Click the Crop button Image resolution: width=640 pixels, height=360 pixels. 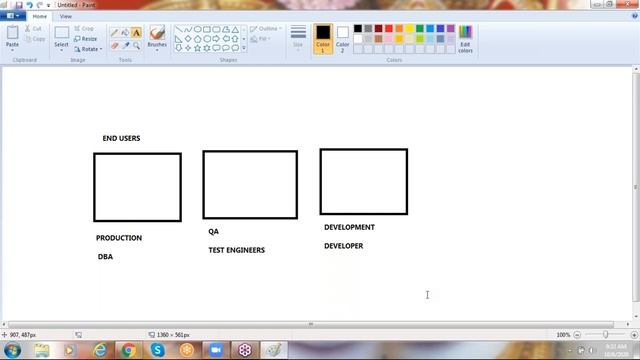point(84,29)
